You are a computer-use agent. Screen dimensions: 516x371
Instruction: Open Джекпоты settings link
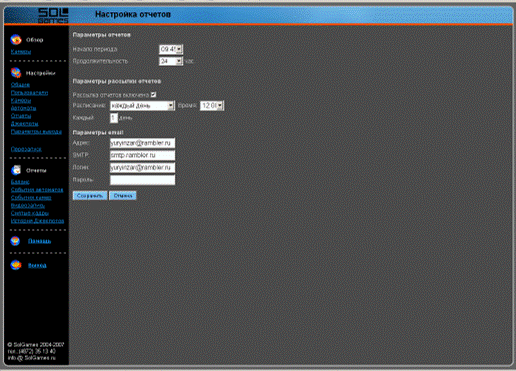tap(24, 124)
